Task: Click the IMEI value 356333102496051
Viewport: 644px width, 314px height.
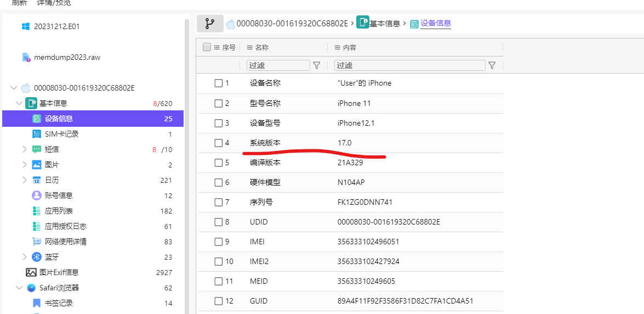Action: coord(368,242)
